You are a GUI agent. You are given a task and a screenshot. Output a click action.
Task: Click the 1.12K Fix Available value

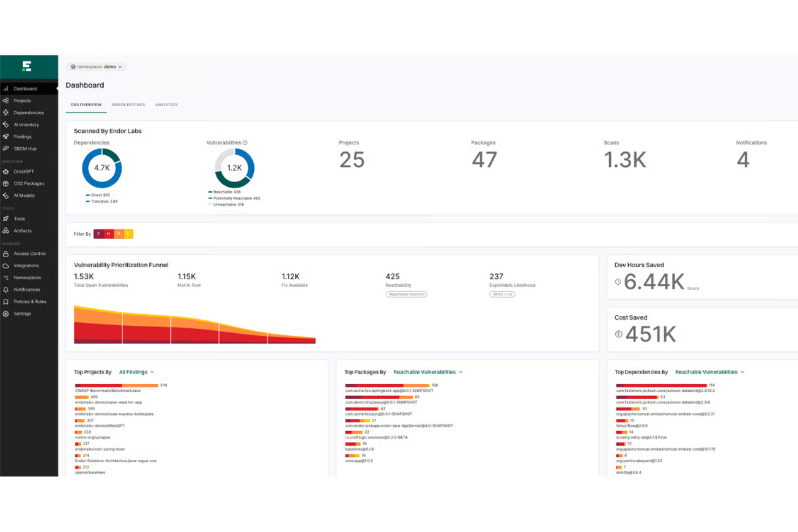pos(291,277)
